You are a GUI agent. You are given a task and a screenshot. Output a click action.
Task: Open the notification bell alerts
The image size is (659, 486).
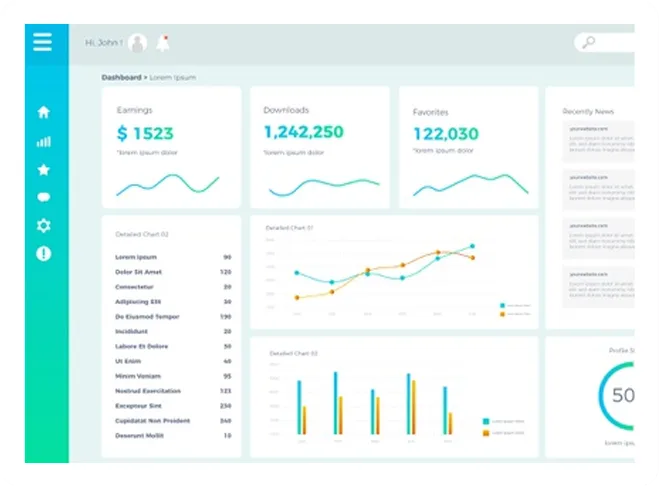pos(163,43)
